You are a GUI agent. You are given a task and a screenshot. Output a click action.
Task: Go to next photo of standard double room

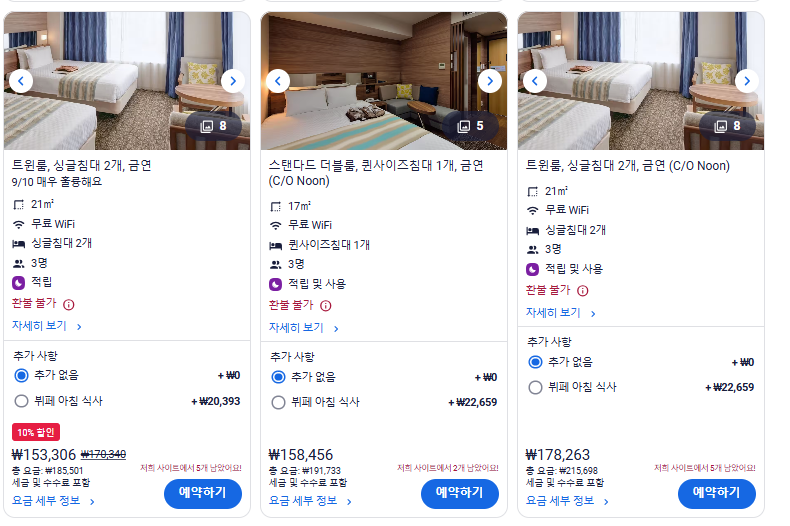coord(490,81)
